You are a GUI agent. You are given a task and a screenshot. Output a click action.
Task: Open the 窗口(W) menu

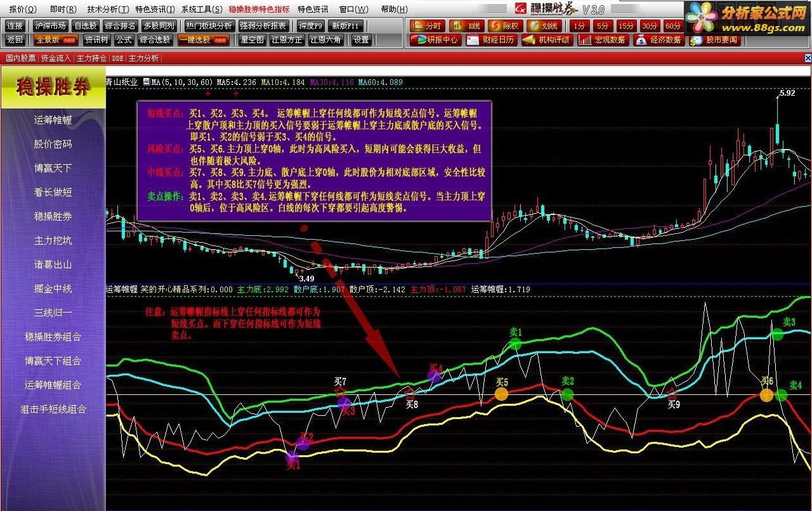click(x=353, y=9)
